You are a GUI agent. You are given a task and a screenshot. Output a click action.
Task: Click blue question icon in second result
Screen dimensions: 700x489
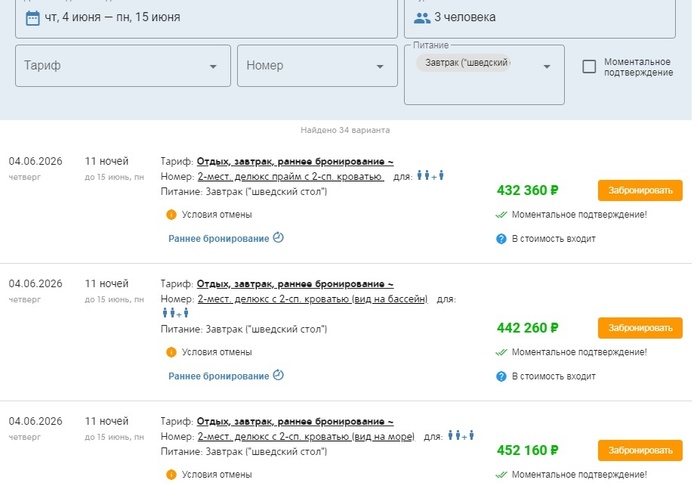coord(501,376)
